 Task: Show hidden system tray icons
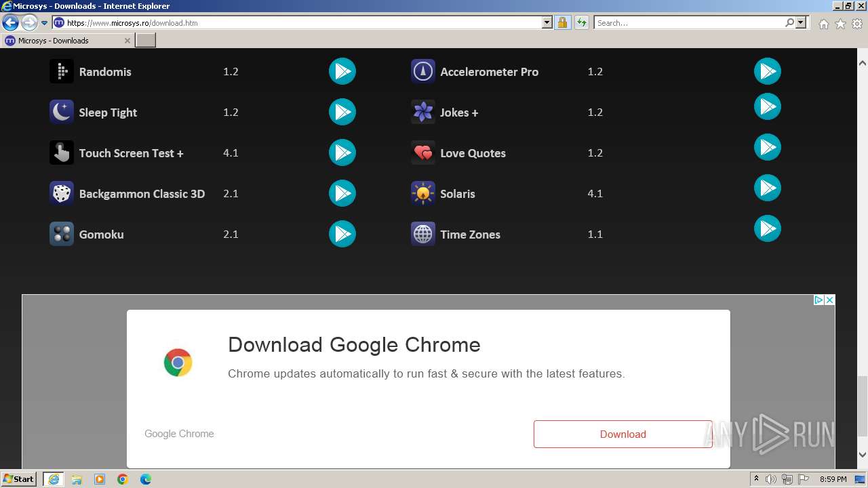tap(756, 479)
